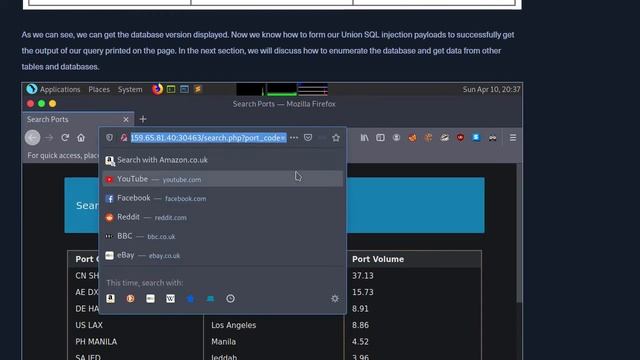This screenshot has height=360, width=640.
Task: Toggle the Firefox sidebar view
Action: (x=380, y=138)
